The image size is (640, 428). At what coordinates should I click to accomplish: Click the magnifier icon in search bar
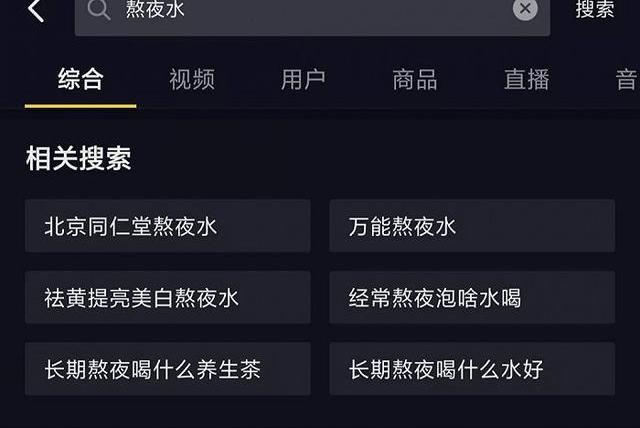pyautogui.click(x=98, y=10)
